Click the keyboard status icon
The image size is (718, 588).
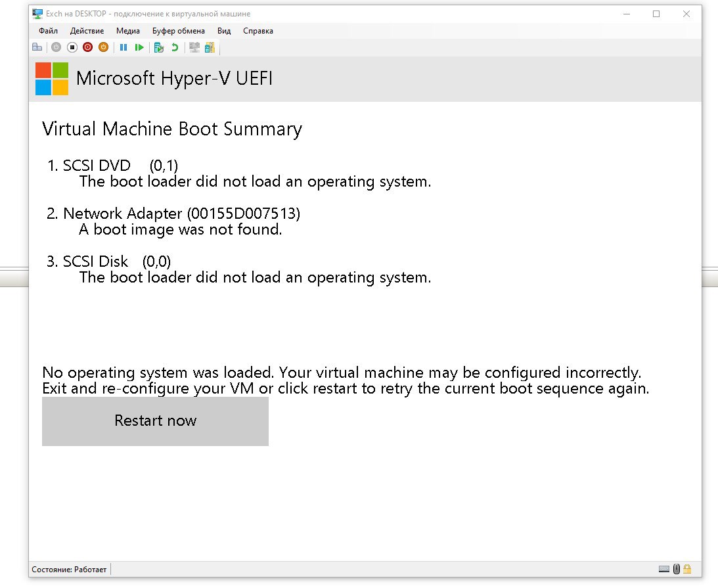tap(664, 569)
